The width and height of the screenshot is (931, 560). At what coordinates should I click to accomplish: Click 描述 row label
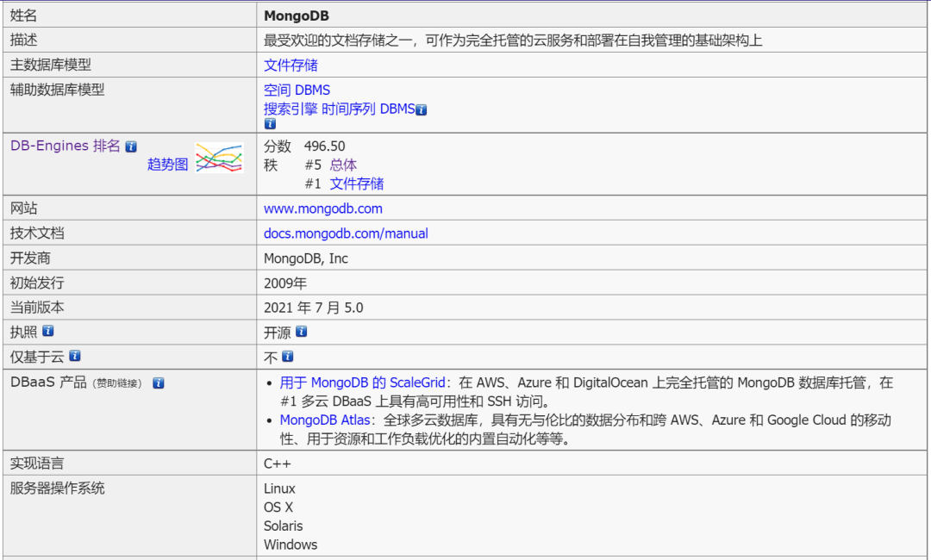pos(24,40)
